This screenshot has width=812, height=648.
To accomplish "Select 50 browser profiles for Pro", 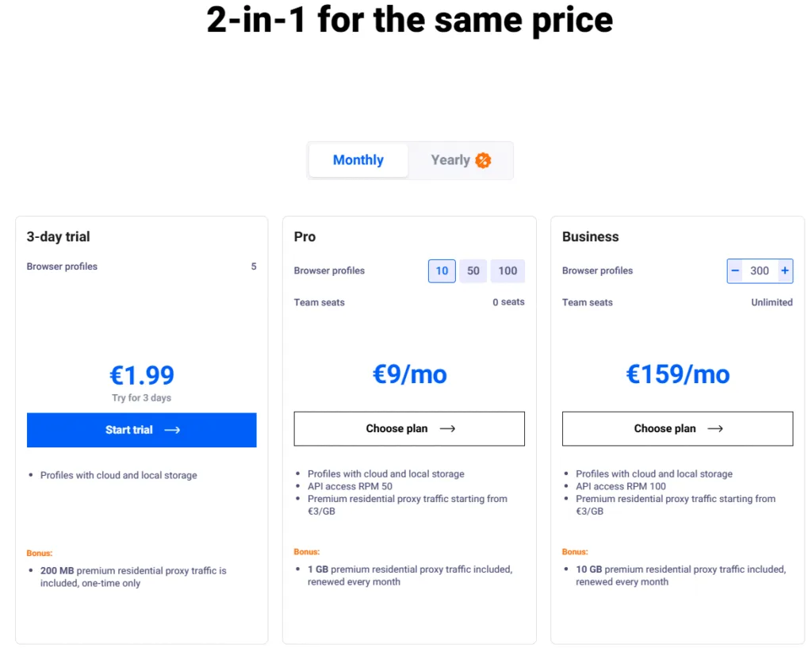I will coord(473,270).
